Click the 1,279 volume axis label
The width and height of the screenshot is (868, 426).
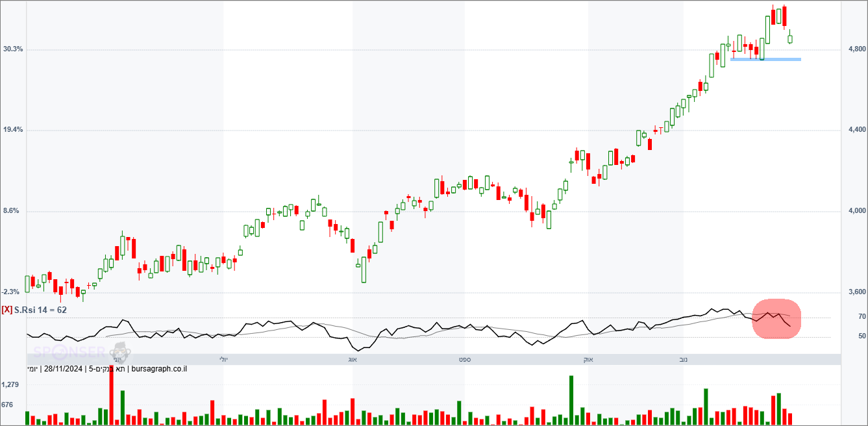[x=10, y=385]
